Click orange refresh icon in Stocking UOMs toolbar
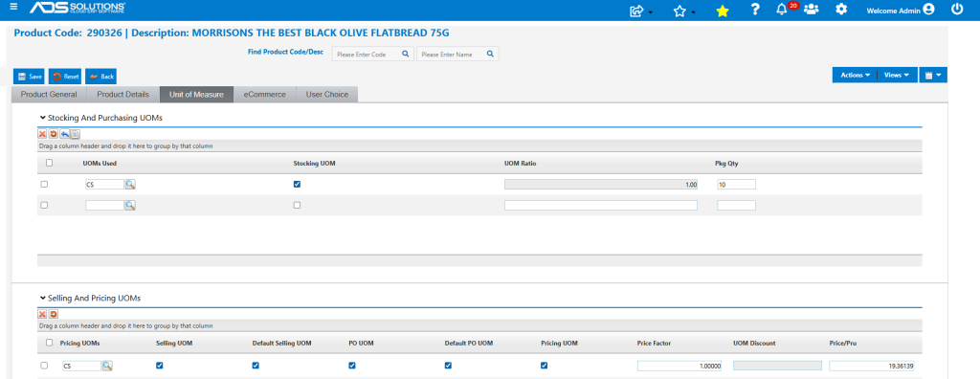The width and height of the screenshot is (980, 379). click(x=54, y=134)
